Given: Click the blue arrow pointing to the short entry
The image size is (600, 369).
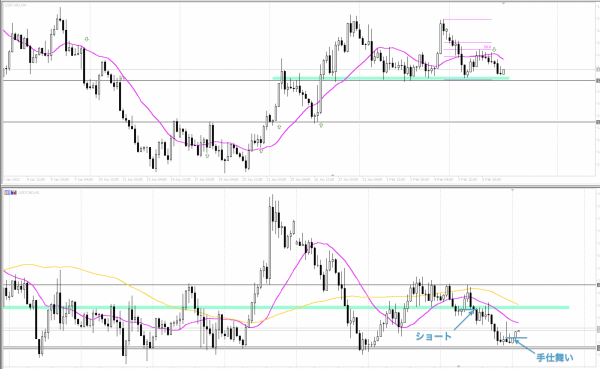Looking at the screenshot, I should (x=464, y=320).
